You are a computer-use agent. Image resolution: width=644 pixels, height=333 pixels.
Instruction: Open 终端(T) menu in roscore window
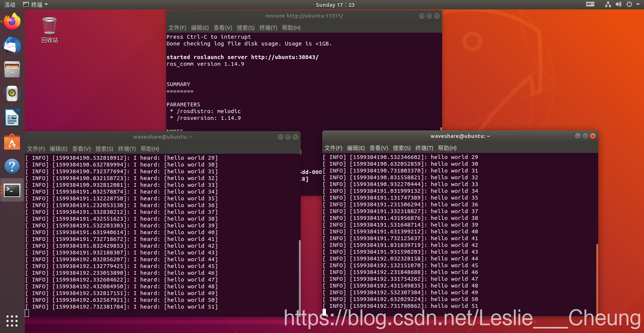[x=268, y=28]
